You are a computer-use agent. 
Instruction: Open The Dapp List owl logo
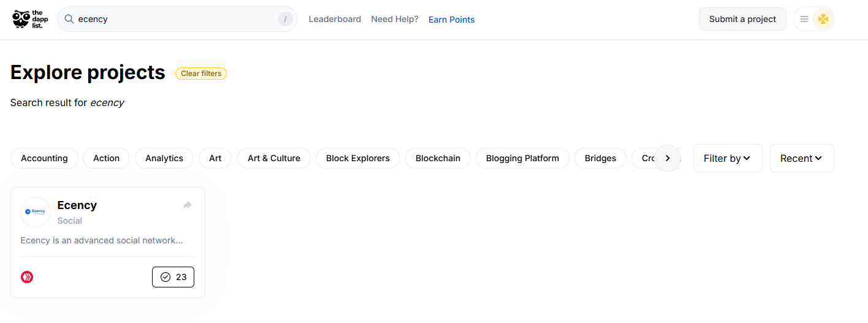(x=30, y=19)
